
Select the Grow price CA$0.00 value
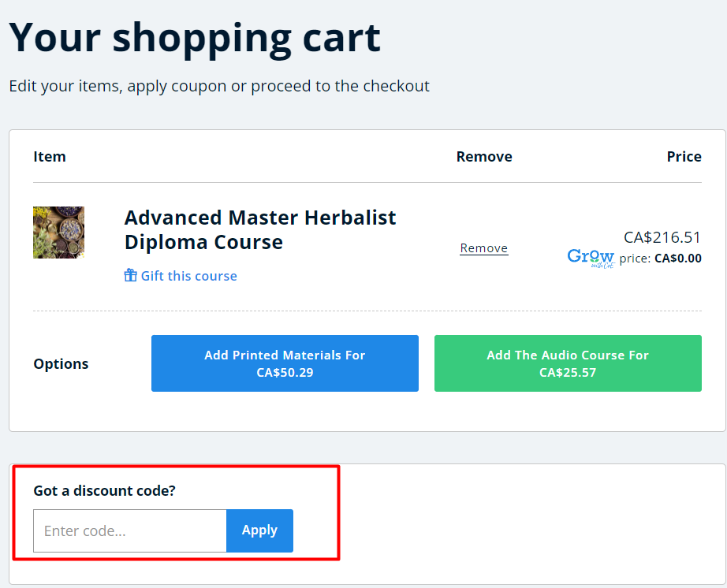[677, 258]
